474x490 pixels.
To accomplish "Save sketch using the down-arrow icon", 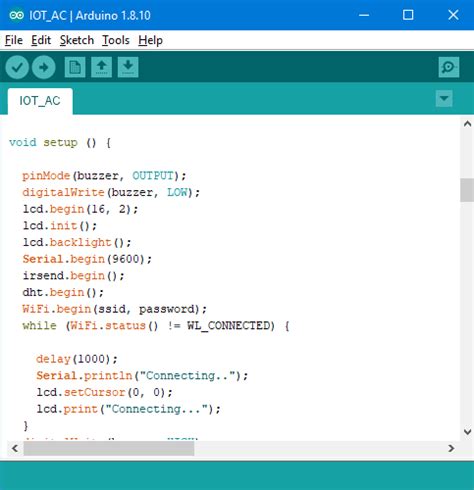I will (x=128, y=67).
